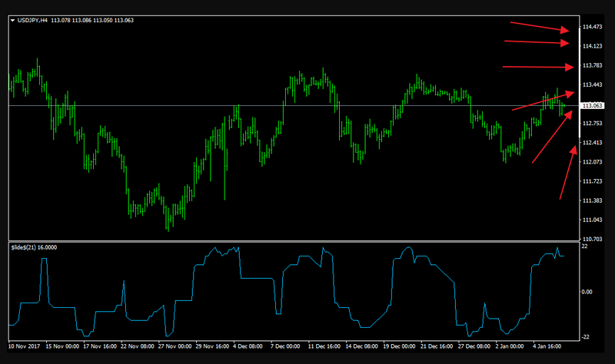Select the 111.723 price scale label
615x364 pixels.
point(592,181)
